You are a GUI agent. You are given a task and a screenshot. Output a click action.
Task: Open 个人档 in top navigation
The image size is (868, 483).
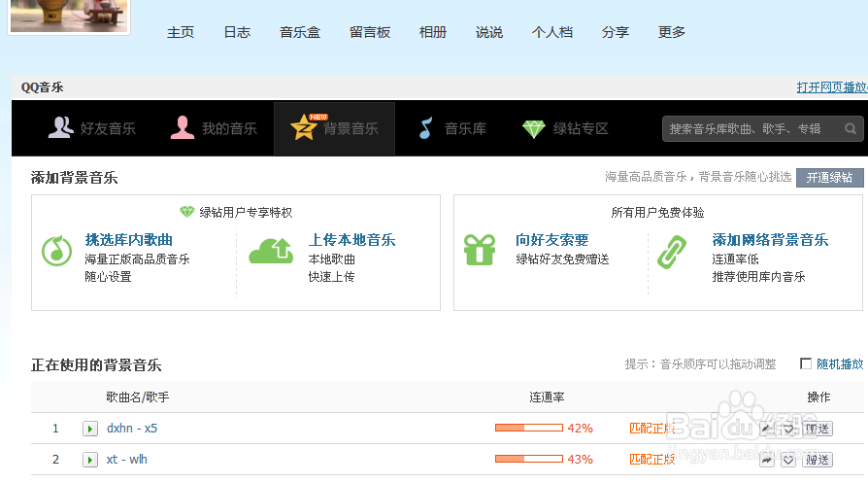(552, 33)
